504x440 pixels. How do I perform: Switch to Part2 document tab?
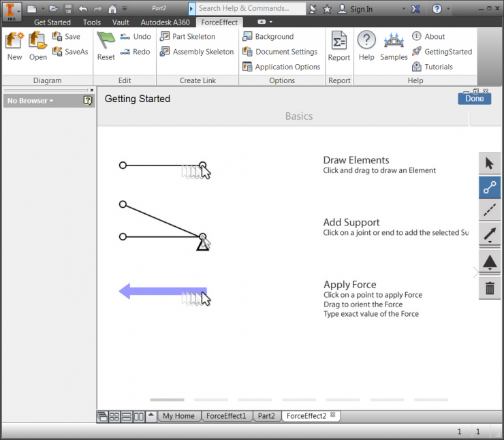(x=266, y=416)
